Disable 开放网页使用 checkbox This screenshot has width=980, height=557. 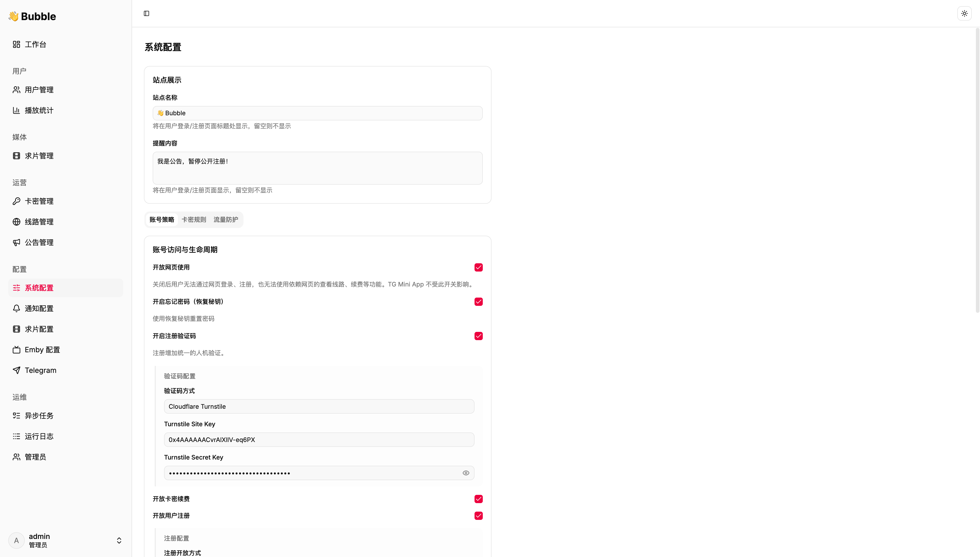point(478,267)
